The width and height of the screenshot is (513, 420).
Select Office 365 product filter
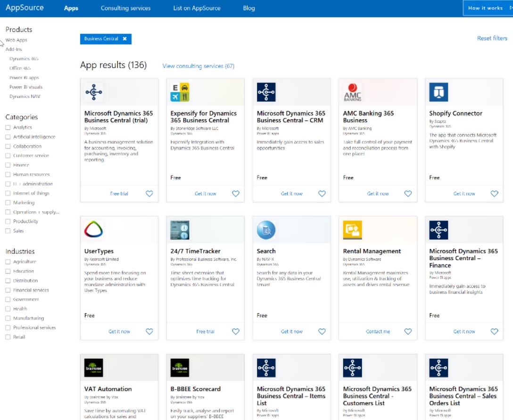[x=20, y=68]
